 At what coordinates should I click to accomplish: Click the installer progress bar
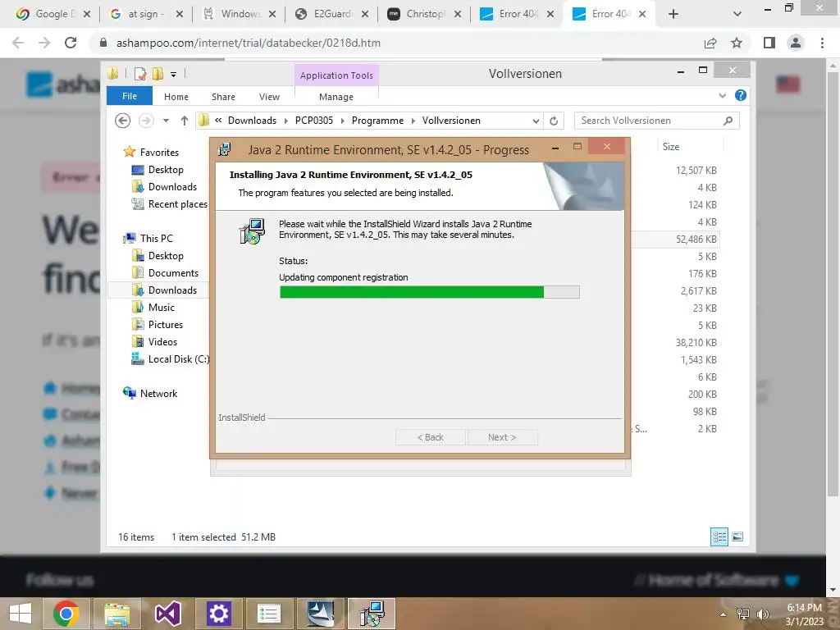tap(429, 292)
